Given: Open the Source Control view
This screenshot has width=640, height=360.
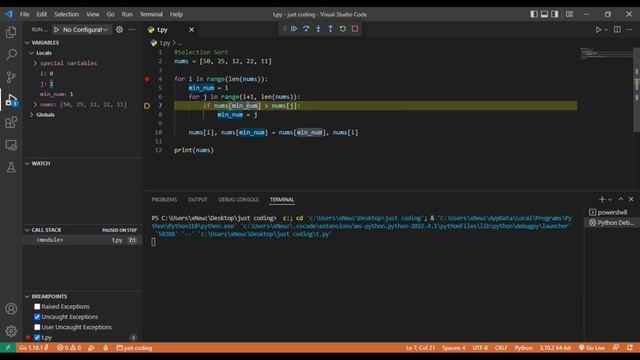Looking at the screenshot, I should pos(11,77).
